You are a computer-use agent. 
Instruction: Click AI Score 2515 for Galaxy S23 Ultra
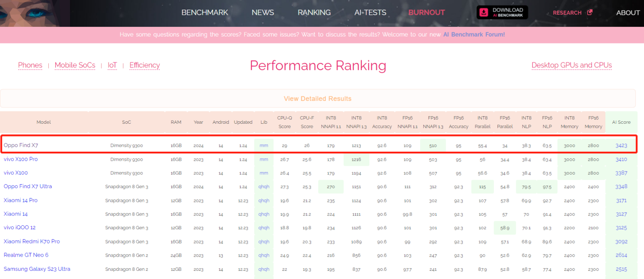(x=621, y=269)
